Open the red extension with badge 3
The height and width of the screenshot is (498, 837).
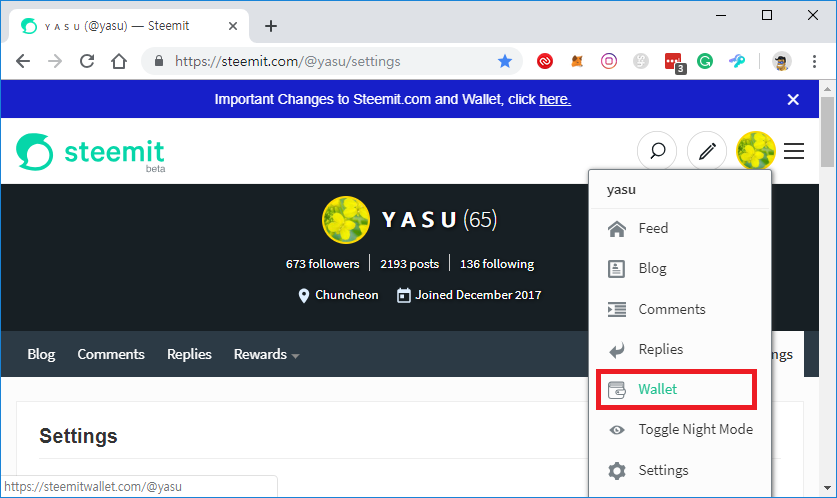[674, 63]
